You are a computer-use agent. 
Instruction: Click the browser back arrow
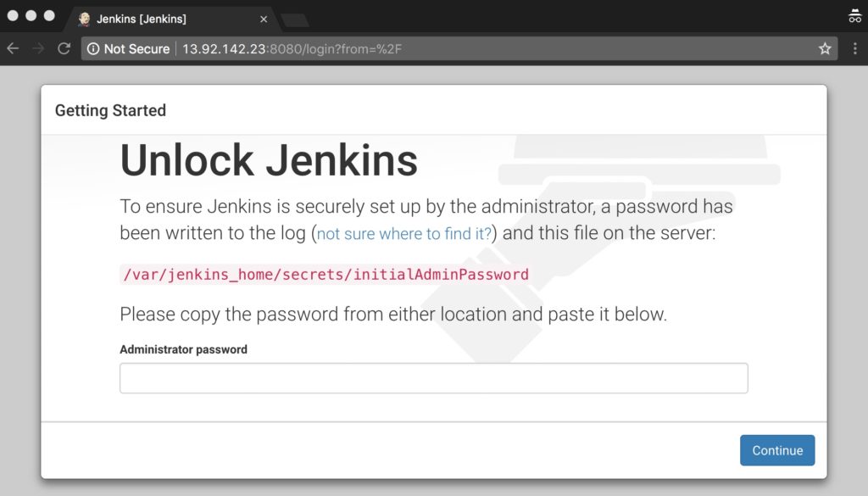point(13,48)
